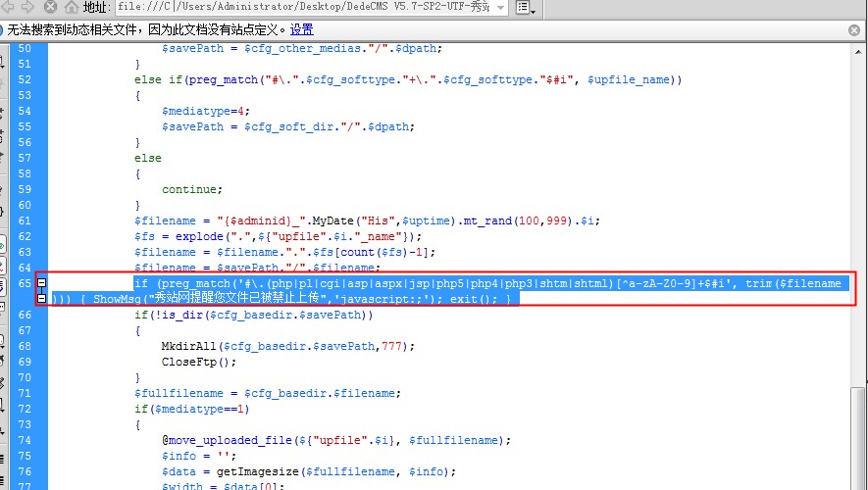The height and width of the screenshot is (490, 868).
Task: Click the vertical scrollbar thumb
Action: tap(858, 437)
